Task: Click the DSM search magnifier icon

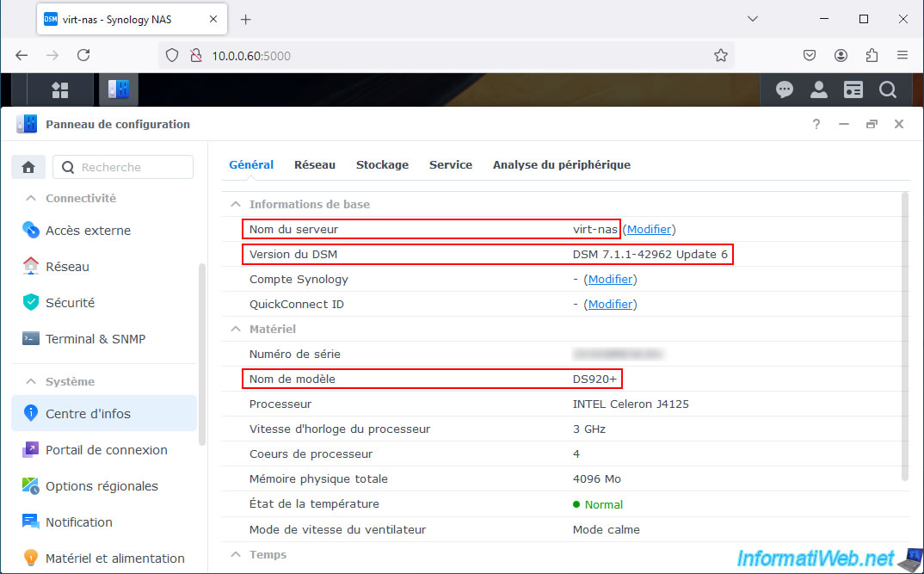Action: click(x=888, y=89)
